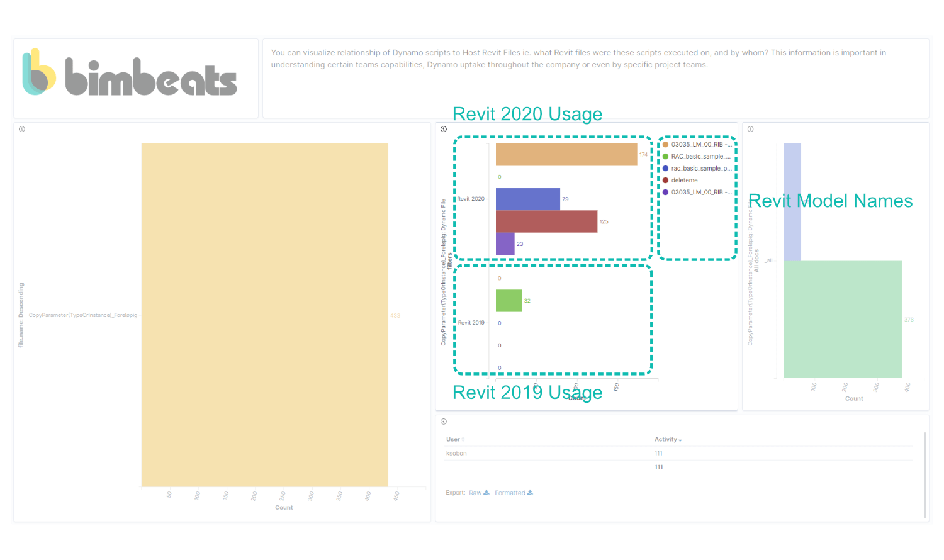This screenshot has height=560, width=944.
Task: Click the bimbeats logo
Action: 130,72
